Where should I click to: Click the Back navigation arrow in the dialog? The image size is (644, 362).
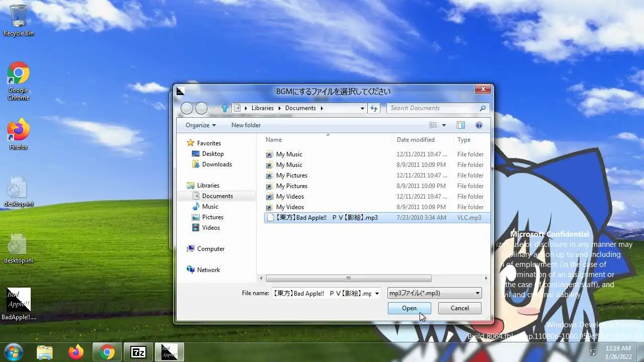point(187,108)
